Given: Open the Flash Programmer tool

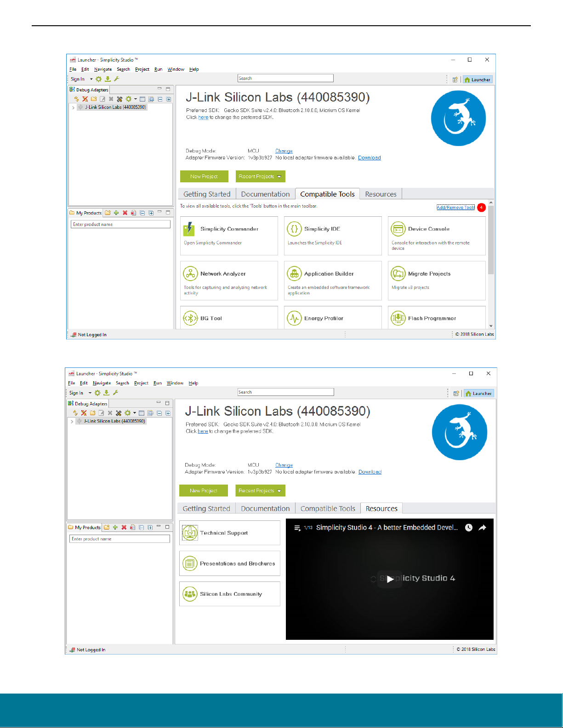Looking at the screenshot, I should [x=437, y=317].
